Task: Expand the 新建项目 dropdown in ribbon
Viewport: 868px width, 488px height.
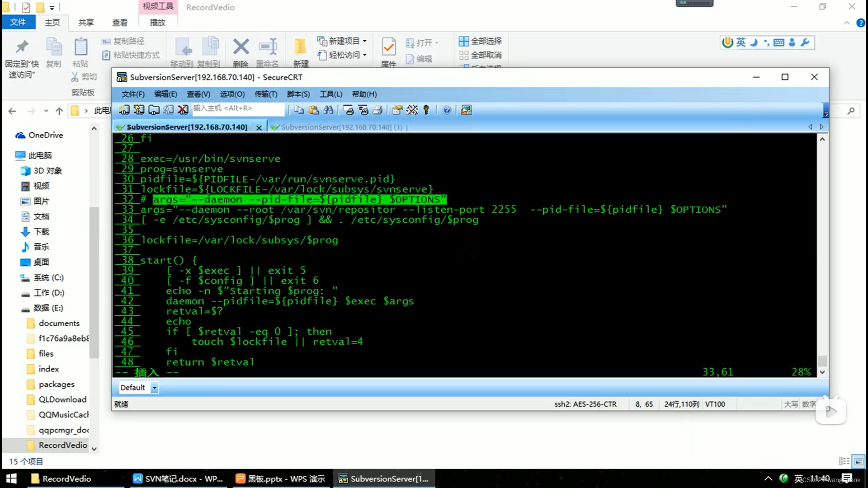Action: click(364, 41)
